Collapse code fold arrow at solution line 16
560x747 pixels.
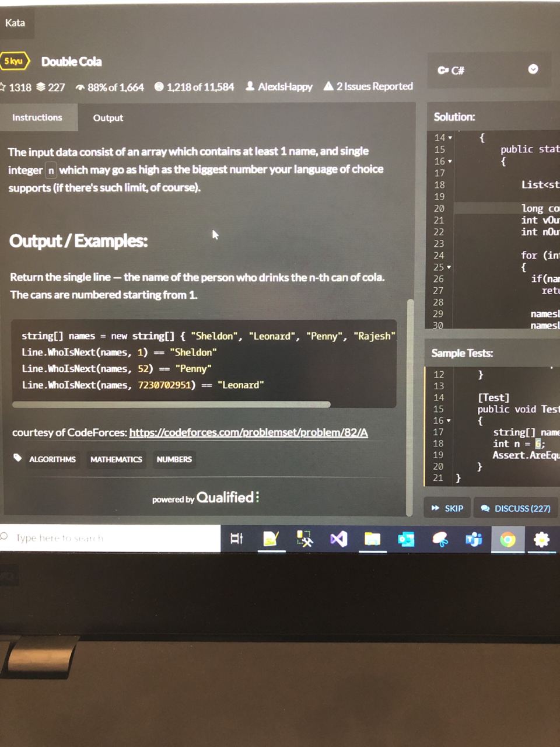point(450,161)
